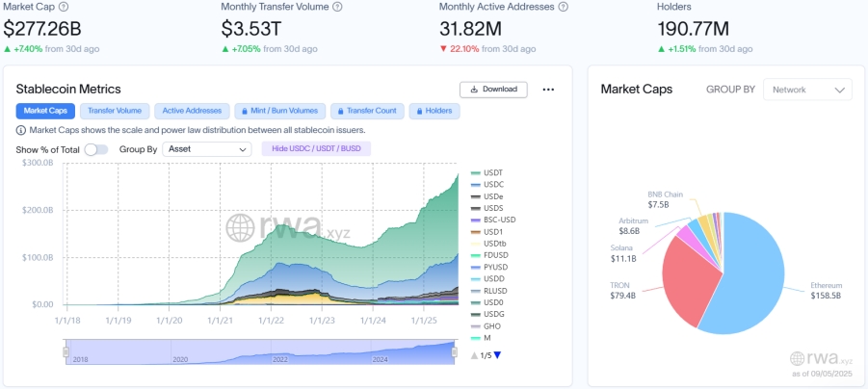Click the TRON slice of the pie chart
The width and height of the screenshot is (868, 389).
point(689,282)
